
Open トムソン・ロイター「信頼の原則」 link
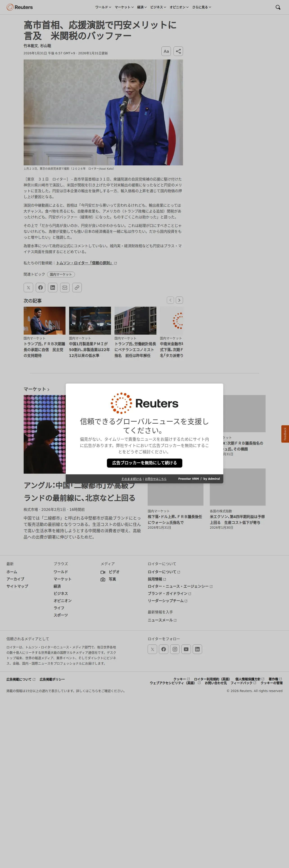click(86, 263)
